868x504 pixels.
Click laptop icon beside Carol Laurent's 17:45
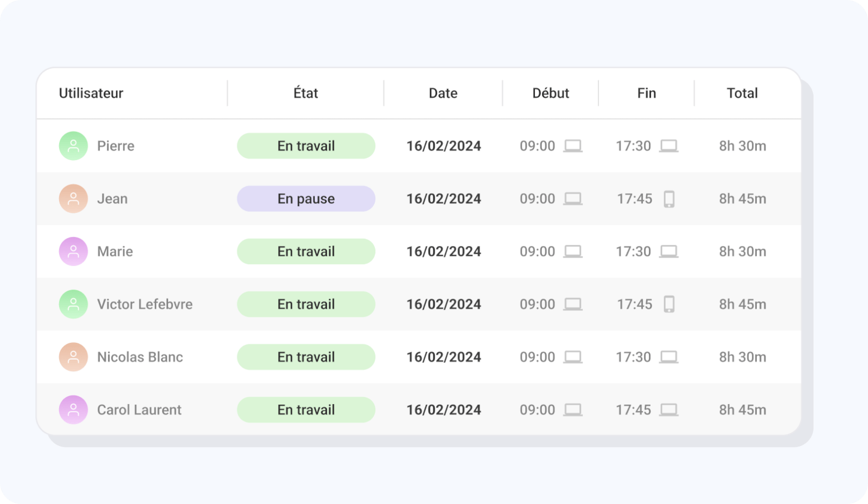[x=668, y=410]
